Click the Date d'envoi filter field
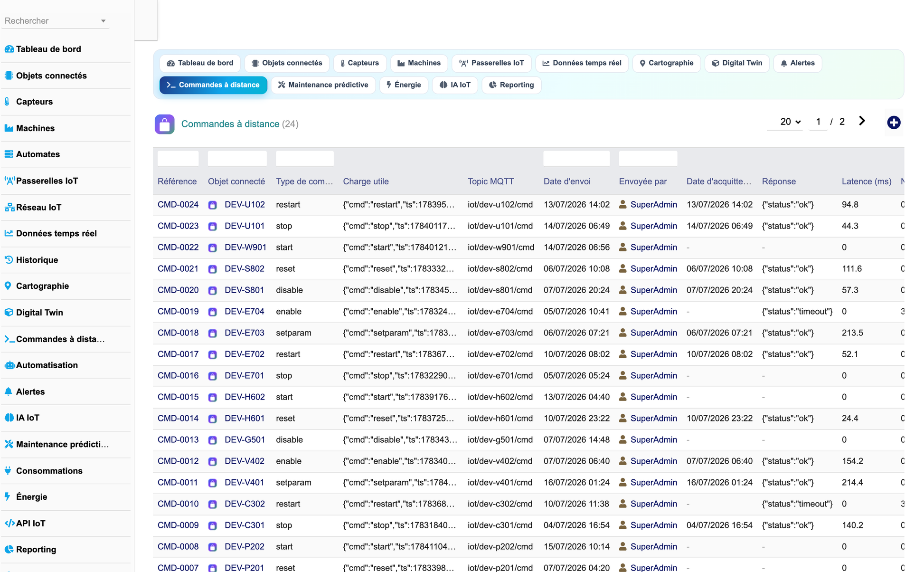The image size is (924, 572). (576, 159)
